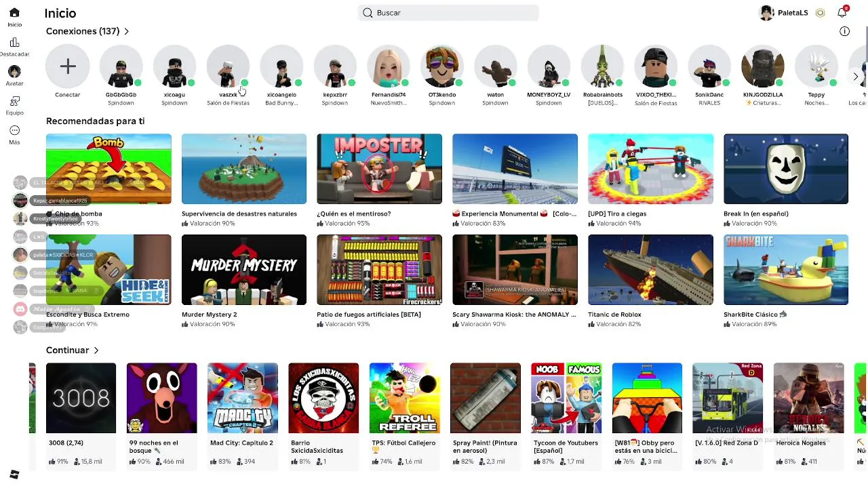Expand the Continuar section arrow
The height and width of the screenshot is (488, 868).
[x=96, y=350]
